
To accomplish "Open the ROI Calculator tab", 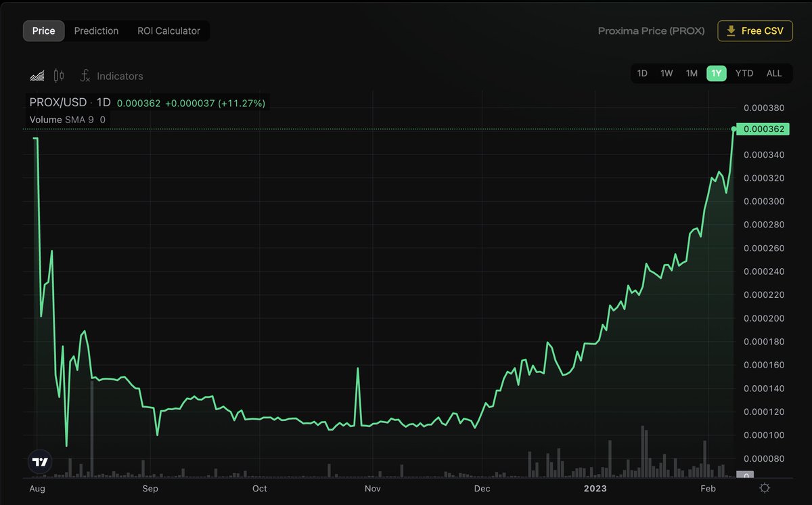I will pos(168,31).
